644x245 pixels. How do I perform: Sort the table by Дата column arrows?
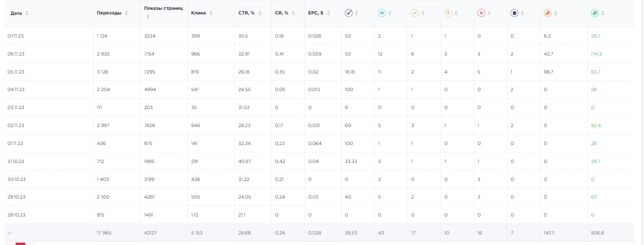(x=27, y=13)
